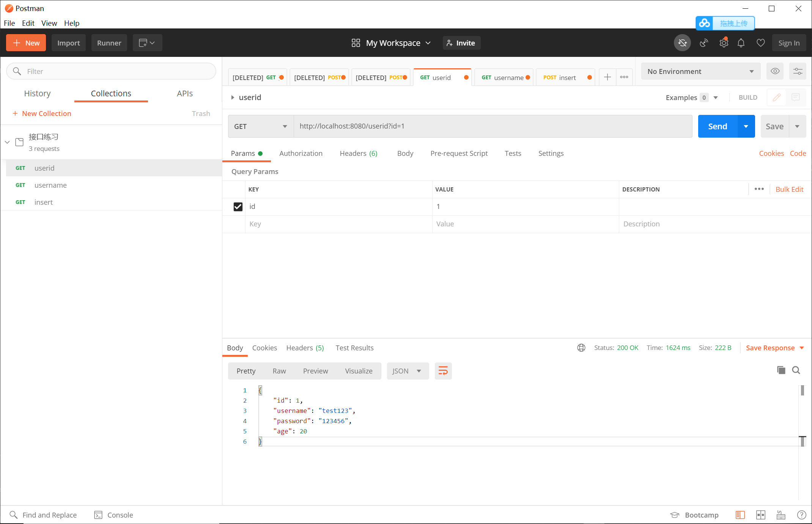Screen dimensions: 812x524
Task: Select the Pretty response view
Action: (246, 371)
